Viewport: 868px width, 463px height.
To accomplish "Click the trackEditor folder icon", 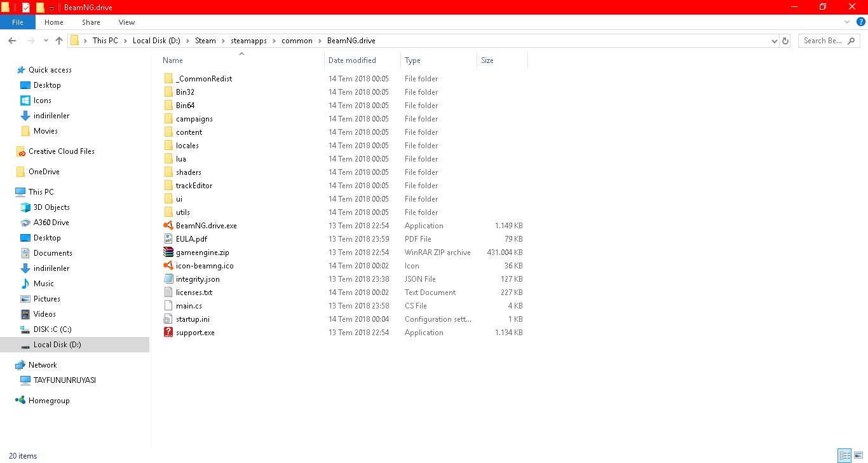I will point(168,186).
